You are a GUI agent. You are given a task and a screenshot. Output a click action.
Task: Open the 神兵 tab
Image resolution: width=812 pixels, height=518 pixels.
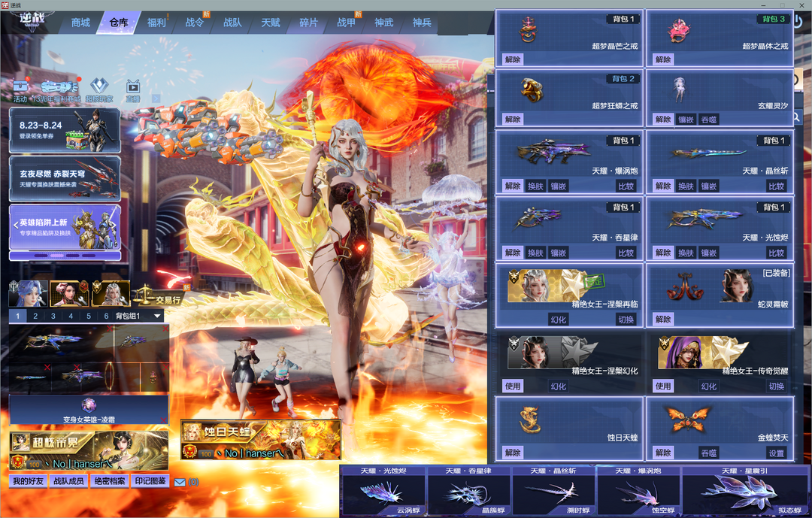point(422,23)
